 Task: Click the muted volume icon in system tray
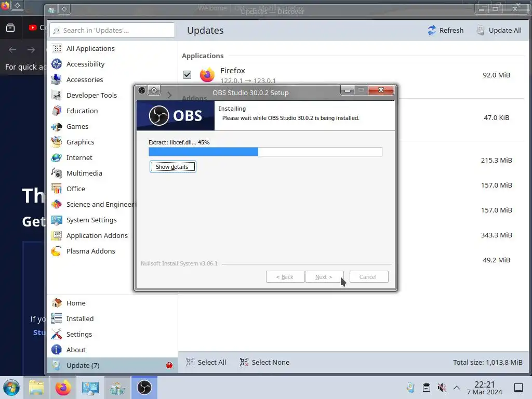point(442,388)
